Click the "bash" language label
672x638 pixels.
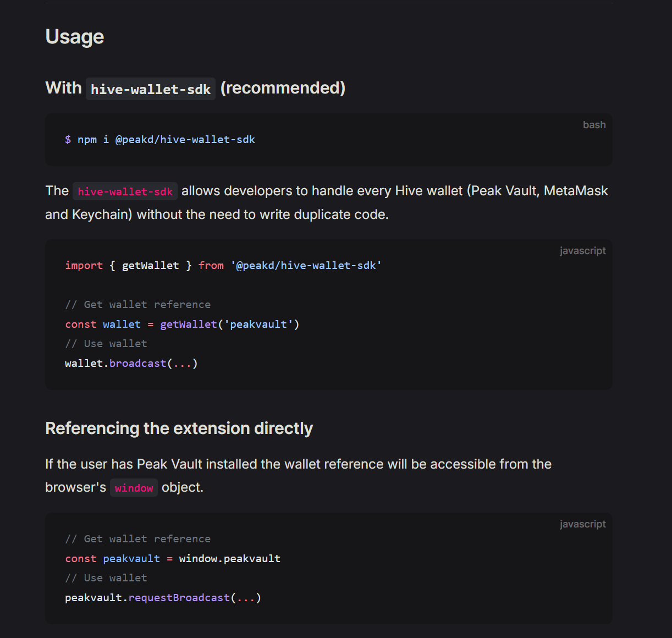(594, 125)
